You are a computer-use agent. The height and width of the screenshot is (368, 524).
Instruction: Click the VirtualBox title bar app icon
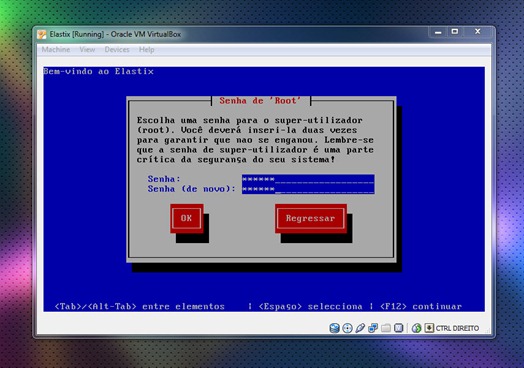pos(42,34)
